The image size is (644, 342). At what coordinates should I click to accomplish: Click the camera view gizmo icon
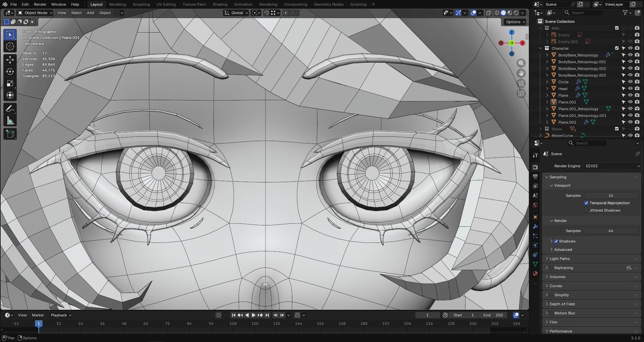pyautogui.click(x=521, y=83)
